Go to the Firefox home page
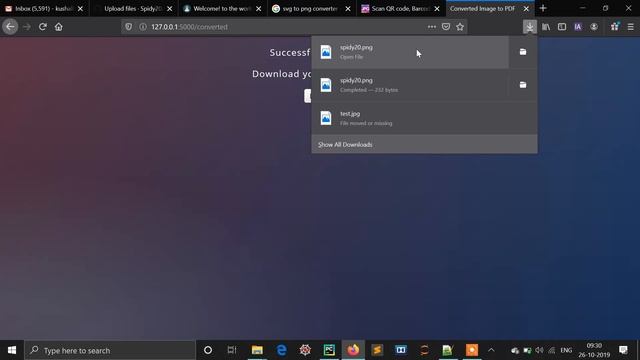This screenshot has width=640, height=360. (59, 27)
